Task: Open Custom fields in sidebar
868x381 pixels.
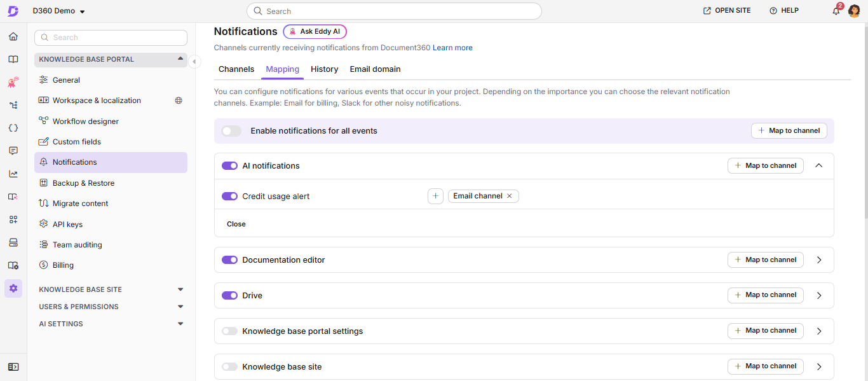Action: pyautogui.click(x=111, y=142)
